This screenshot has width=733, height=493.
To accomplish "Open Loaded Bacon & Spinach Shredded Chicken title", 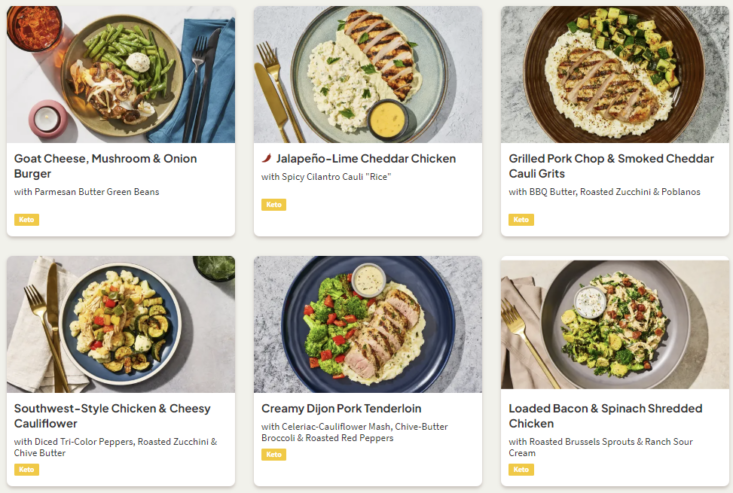I will 605,416.
